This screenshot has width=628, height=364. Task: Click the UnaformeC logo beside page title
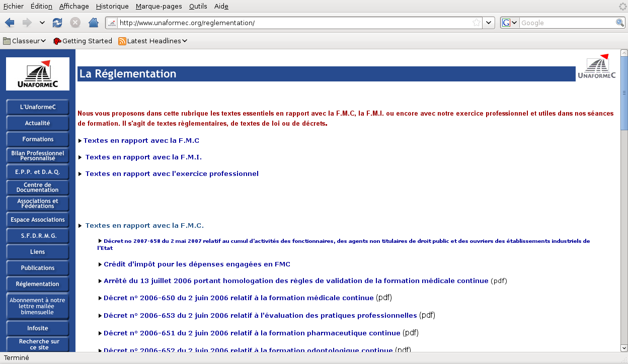(x=597, y=67)
